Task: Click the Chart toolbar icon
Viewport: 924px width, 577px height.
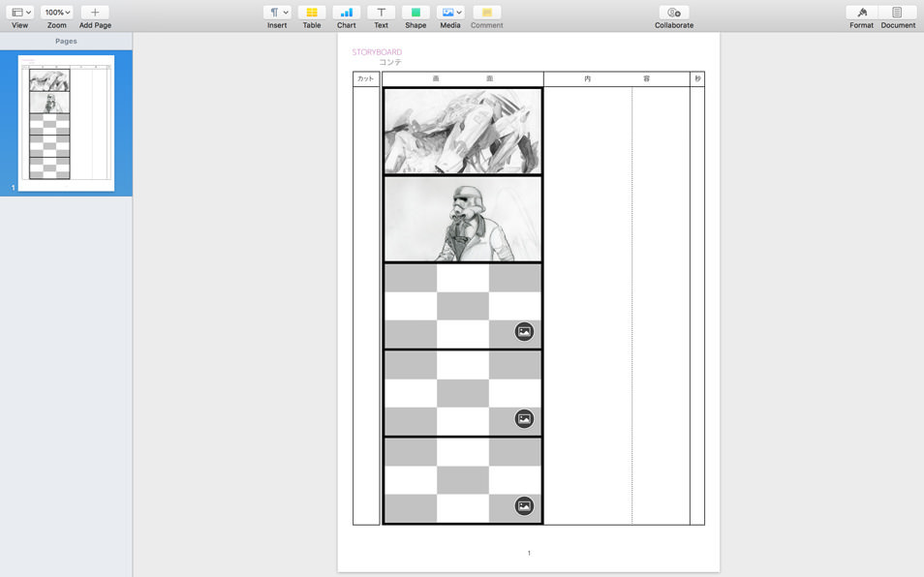Action: point(347,13)
